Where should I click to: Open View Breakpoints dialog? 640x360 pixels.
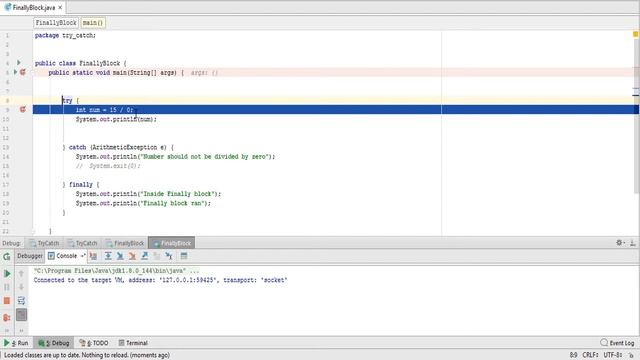pyautogui.click(x=7, y=317)
